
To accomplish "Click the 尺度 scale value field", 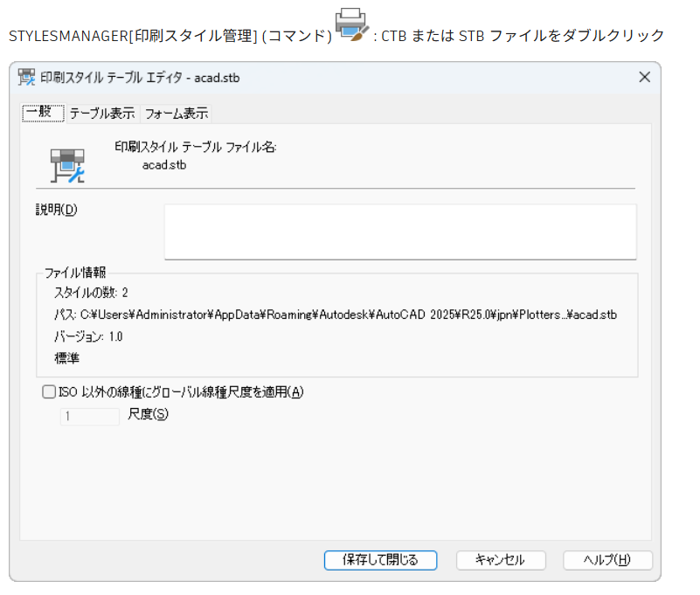I will coord(89,416).
